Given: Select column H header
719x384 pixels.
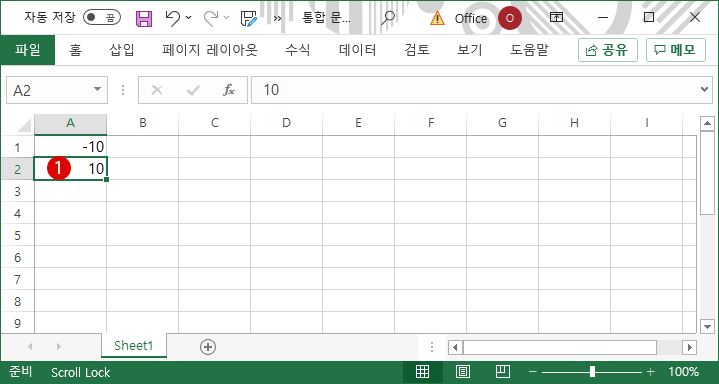Looking at the screenshot, I should click(574, 123).
